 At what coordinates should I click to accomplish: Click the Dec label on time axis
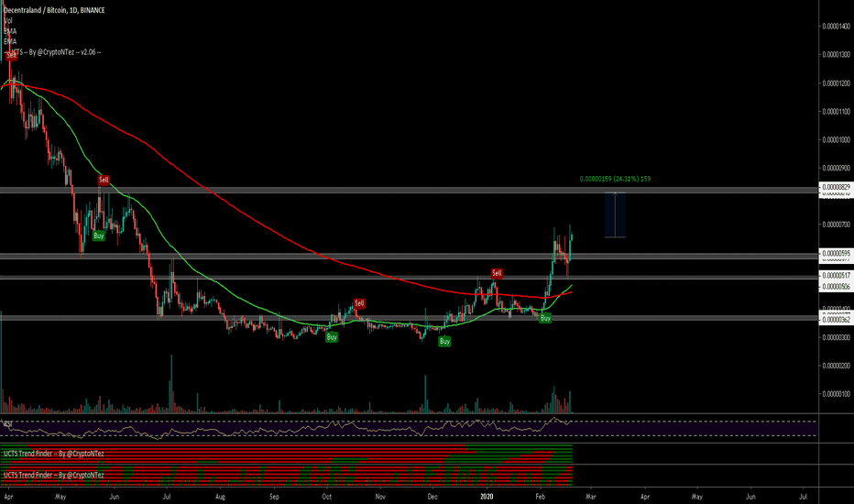(x=432, y=497)
